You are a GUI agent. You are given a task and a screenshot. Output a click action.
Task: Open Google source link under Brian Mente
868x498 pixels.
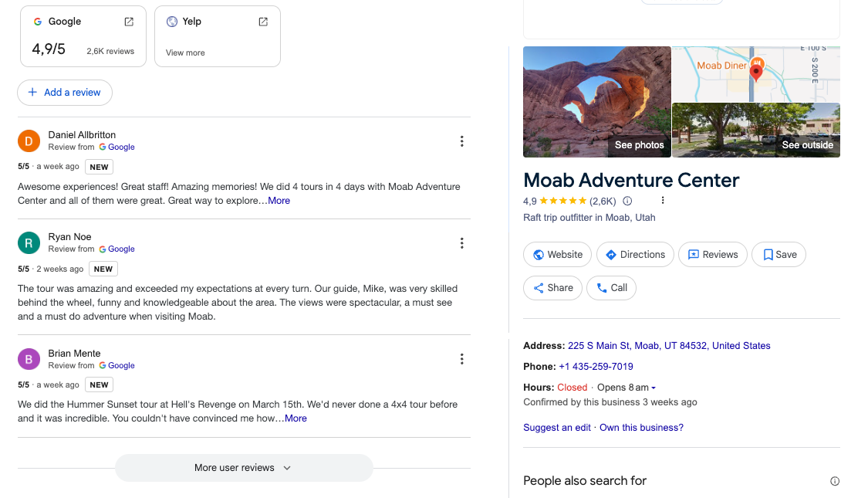tap(117, 365)
